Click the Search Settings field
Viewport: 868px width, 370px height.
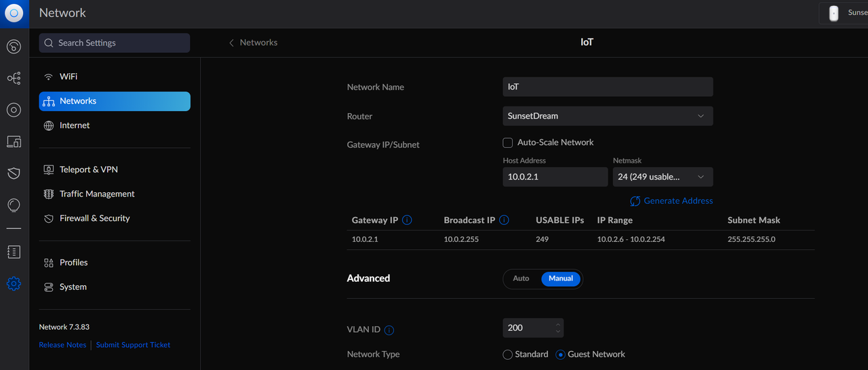(115, 43)
